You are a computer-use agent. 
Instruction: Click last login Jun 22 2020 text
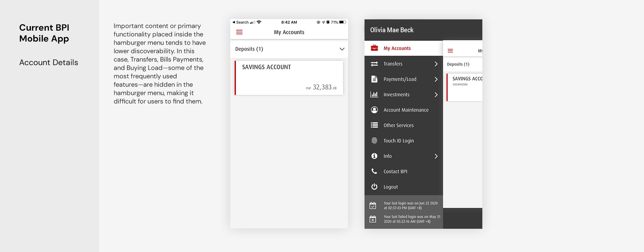click(411, 206)
